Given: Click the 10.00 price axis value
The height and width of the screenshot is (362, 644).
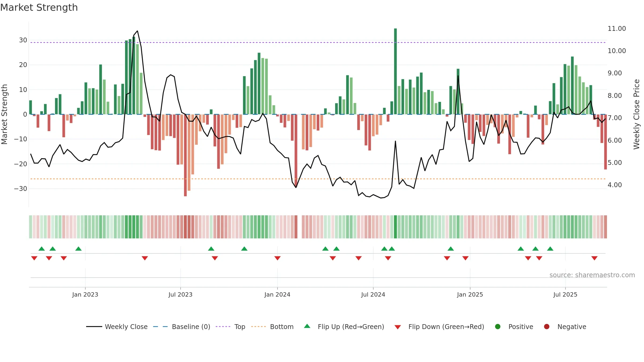Looking at the screenshot, I should click(617, 51).
